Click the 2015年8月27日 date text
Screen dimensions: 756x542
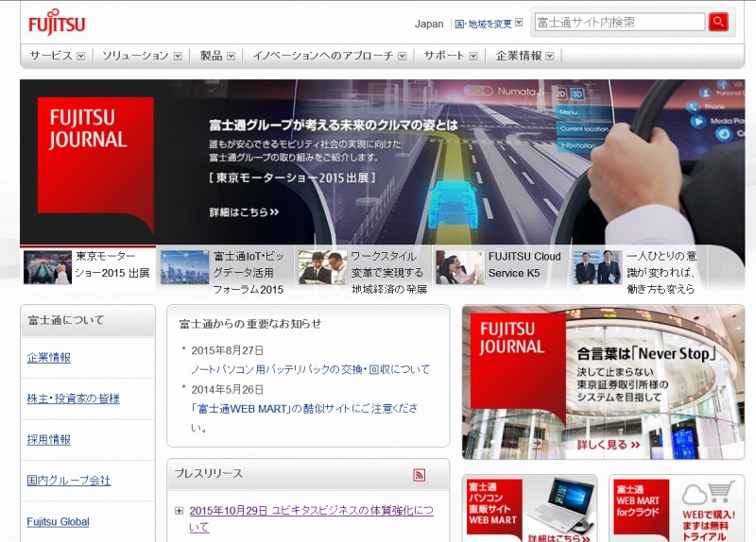227,350
